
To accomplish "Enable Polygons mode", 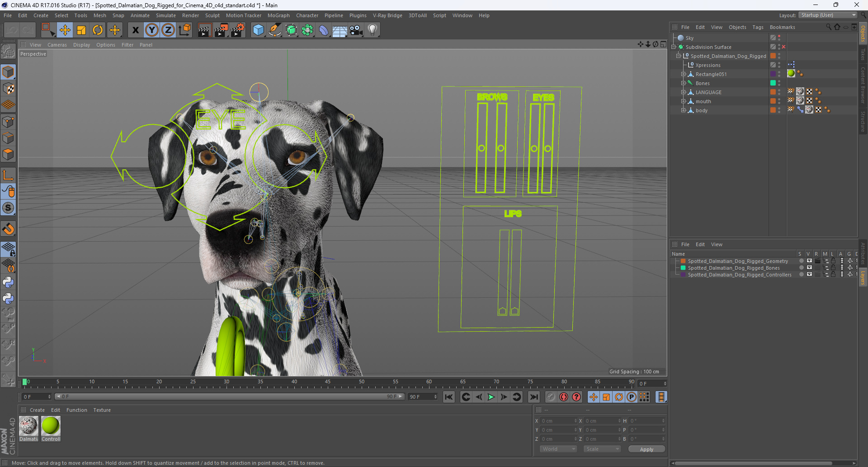I will (x=8, y=154).
